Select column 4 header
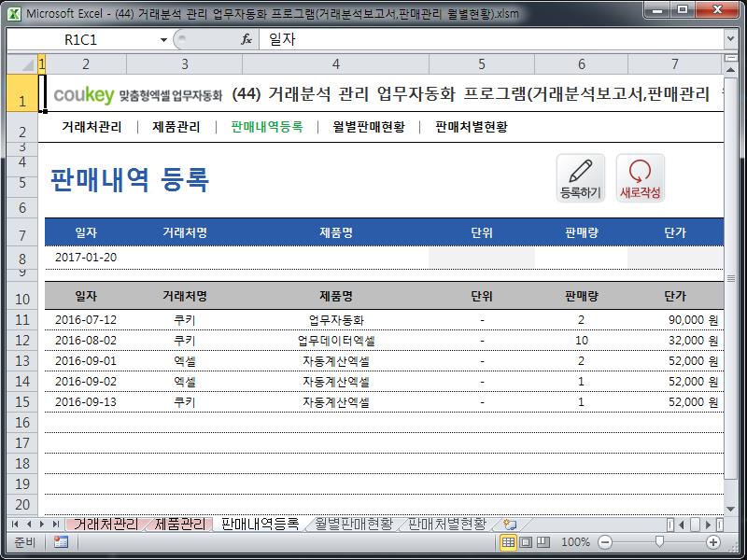The image size is (747, 560). [x=336, y=64]
